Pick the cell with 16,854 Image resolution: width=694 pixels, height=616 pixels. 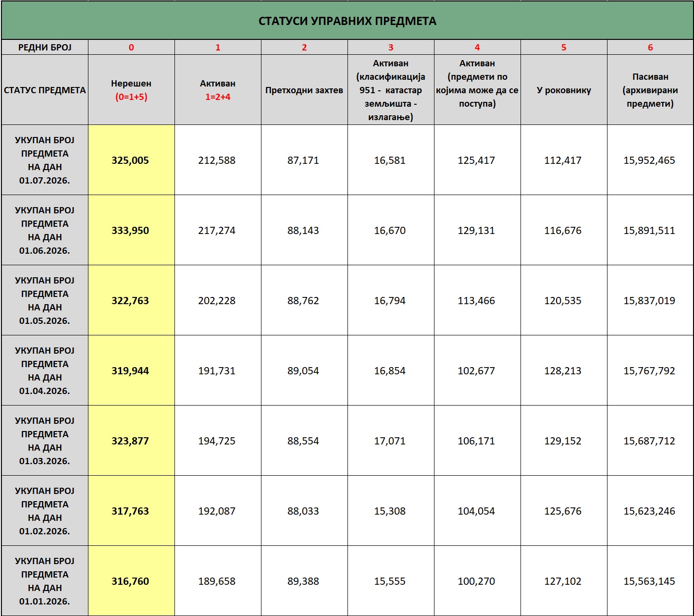391,370
